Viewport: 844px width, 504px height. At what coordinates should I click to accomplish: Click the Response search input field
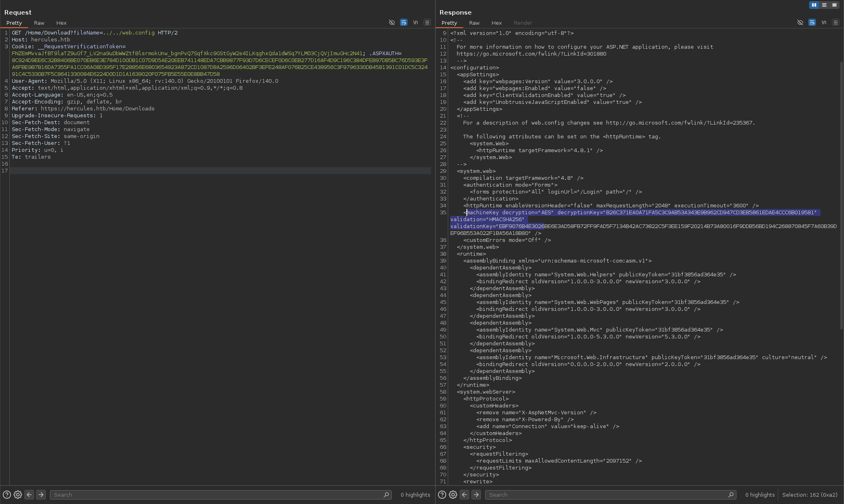607,495
